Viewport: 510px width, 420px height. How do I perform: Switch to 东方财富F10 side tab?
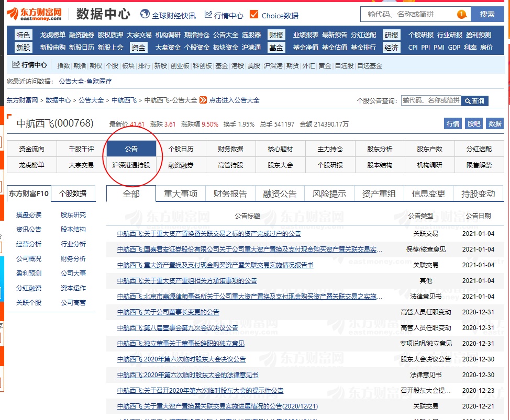click(x=29, y=194)
